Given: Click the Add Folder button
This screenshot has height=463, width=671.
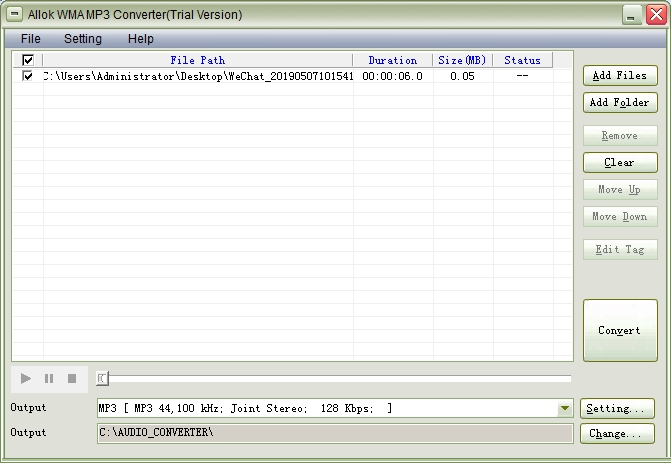Looking at the screenshot, I should tap(620, 103).
